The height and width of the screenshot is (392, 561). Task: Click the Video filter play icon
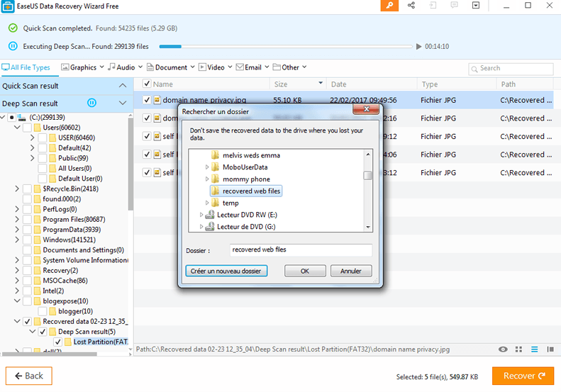click(x=203, y=67)
